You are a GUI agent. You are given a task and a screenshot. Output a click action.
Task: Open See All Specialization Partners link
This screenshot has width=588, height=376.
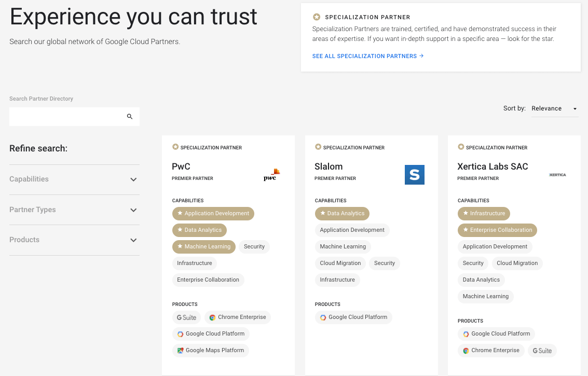368,56
